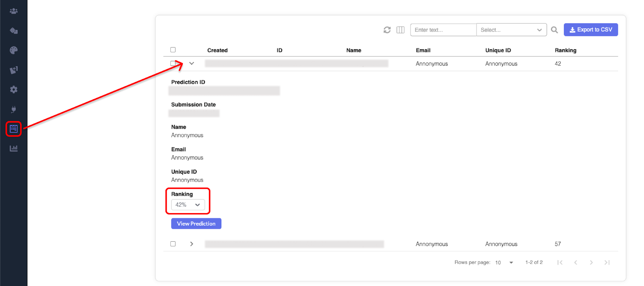Toggle the select-all checkbox in table header
644x286 pixels.
point(173,50)
